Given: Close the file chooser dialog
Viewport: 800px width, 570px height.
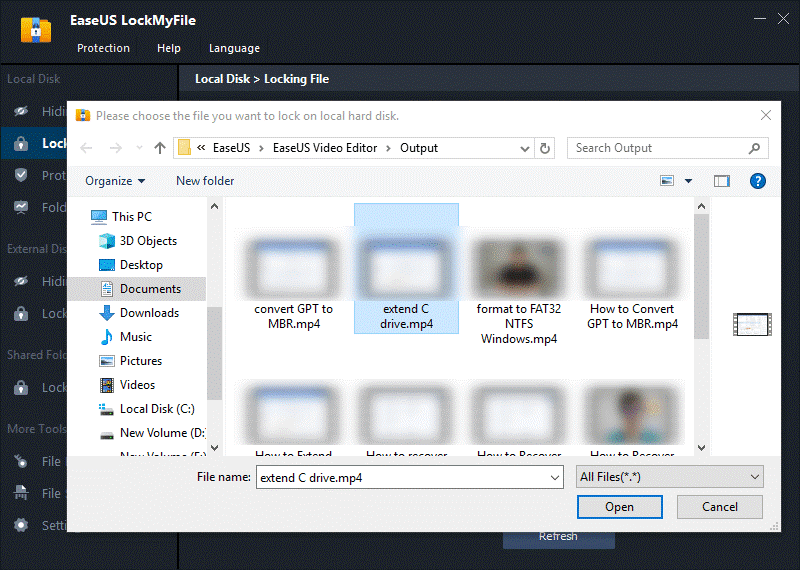Looking at the screenshot, I should coord(766,115).
